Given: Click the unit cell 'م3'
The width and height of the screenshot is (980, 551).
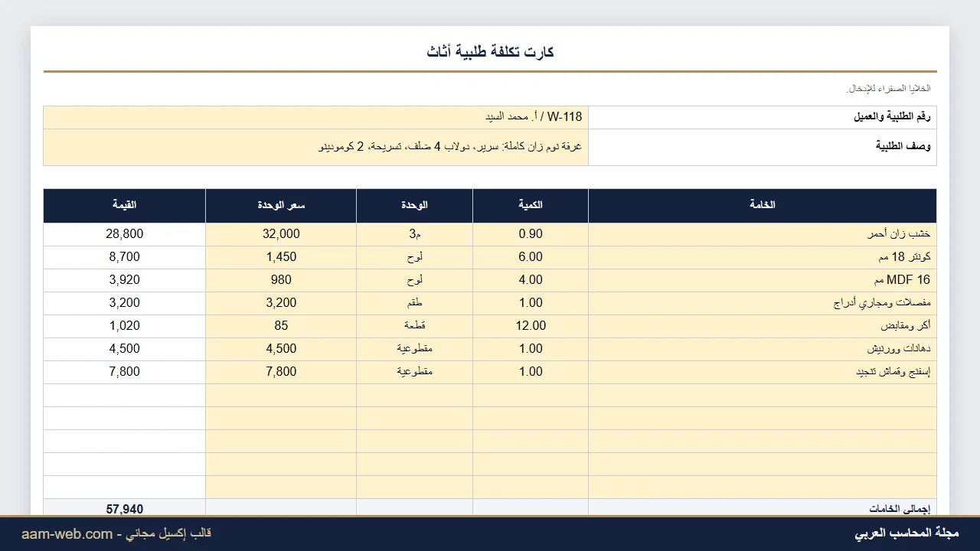Looking at the screenshot, I should (414, 234).
